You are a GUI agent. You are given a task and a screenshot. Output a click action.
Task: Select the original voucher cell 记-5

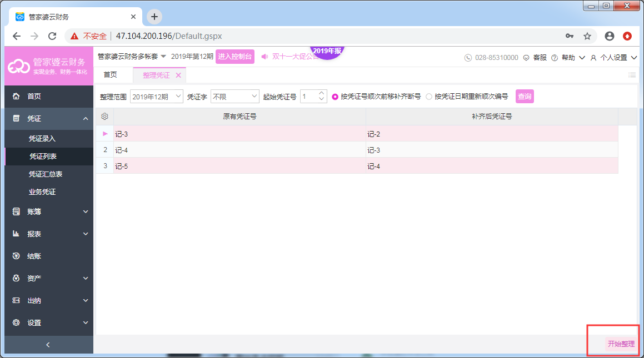point(239,165)
